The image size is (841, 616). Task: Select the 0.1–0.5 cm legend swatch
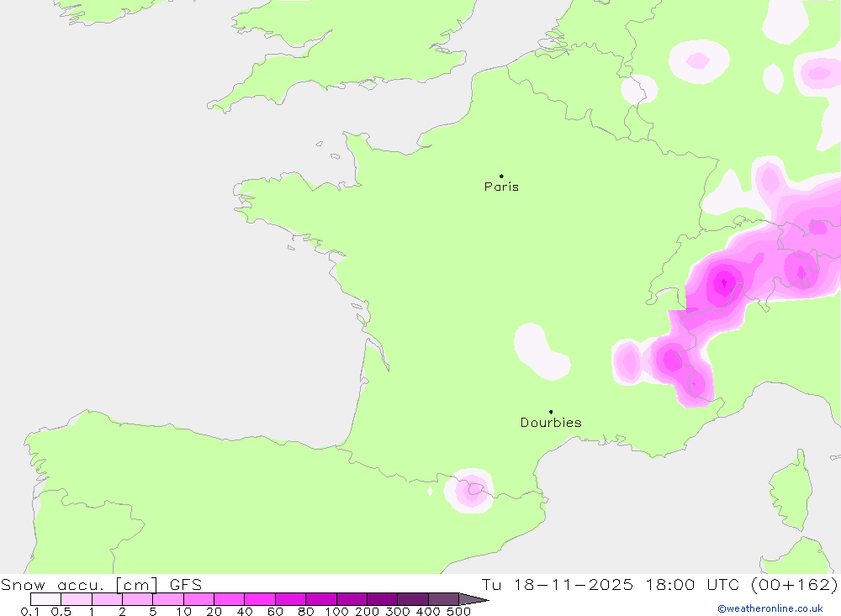click(x=45, y=599)
